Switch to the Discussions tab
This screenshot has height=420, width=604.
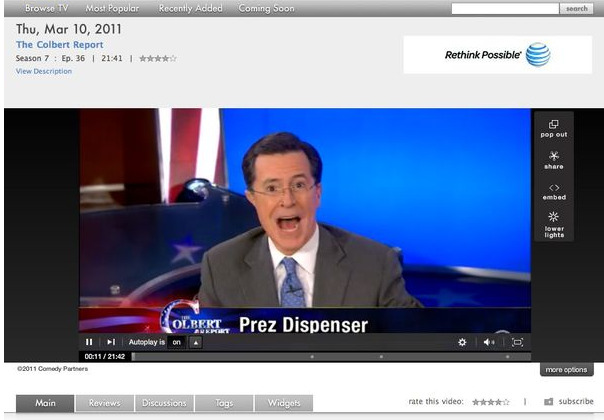click(164, 403)
